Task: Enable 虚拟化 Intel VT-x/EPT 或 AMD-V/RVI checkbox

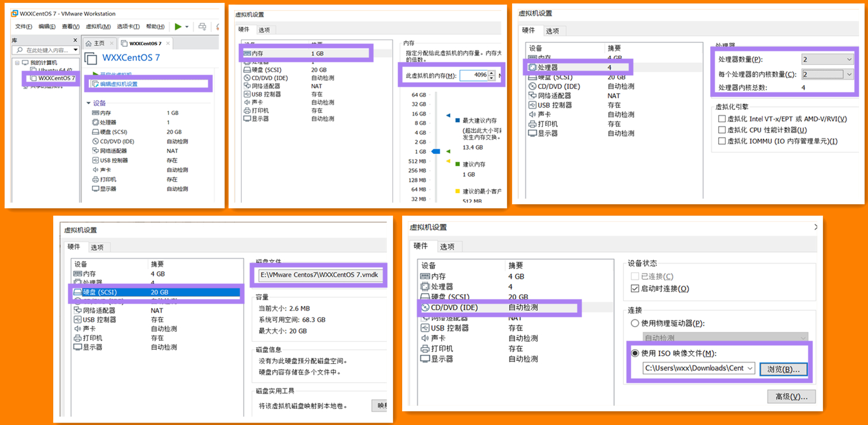Action: click(722, 119)
